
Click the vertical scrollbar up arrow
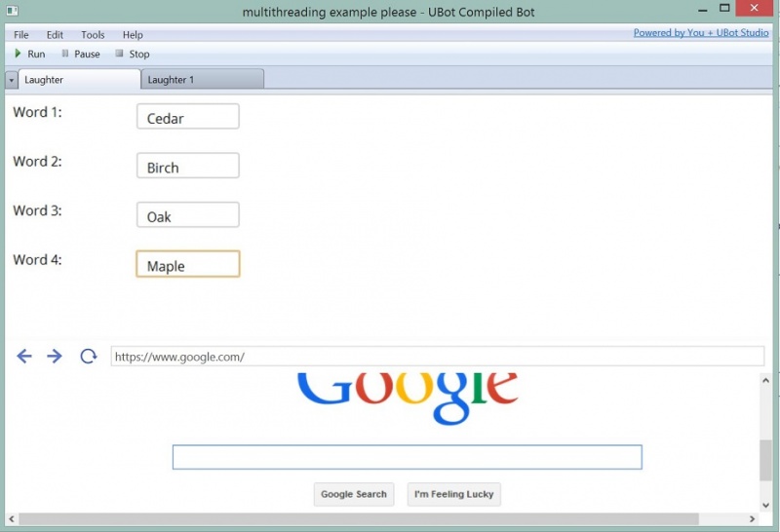(x=765, y=380)
